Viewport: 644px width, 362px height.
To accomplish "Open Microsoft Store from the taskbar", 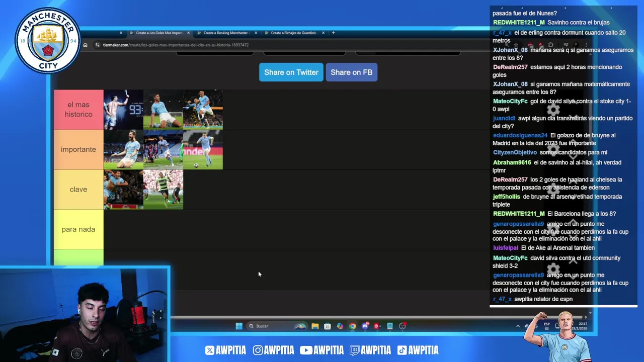I will tap(328, 326).
